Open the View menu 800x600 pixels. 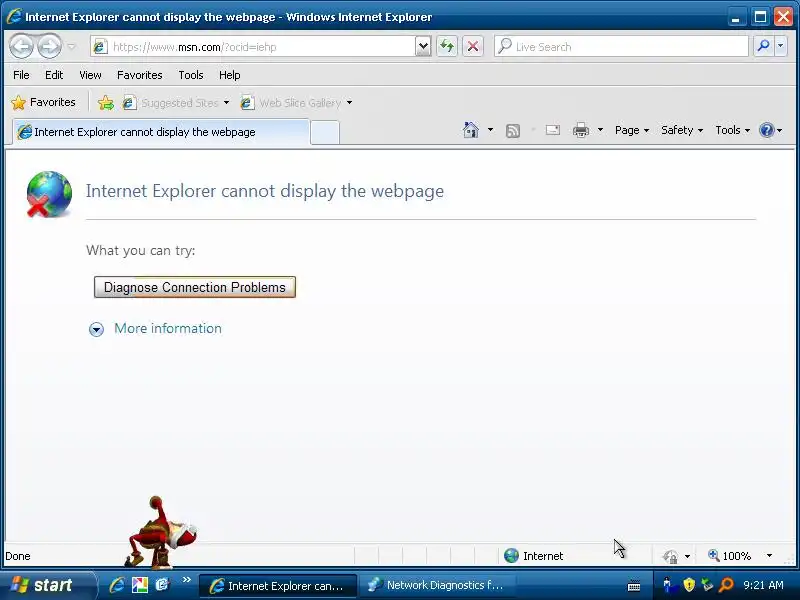point(90,75)
